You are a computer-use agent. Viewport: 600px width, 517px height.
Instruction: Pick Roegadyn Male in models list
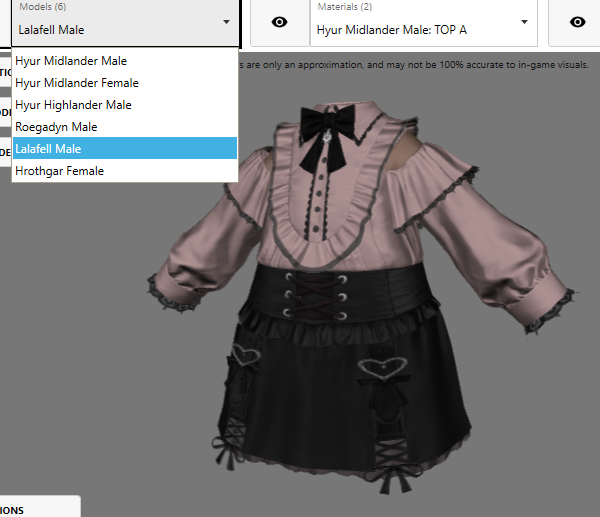(125, 127)
